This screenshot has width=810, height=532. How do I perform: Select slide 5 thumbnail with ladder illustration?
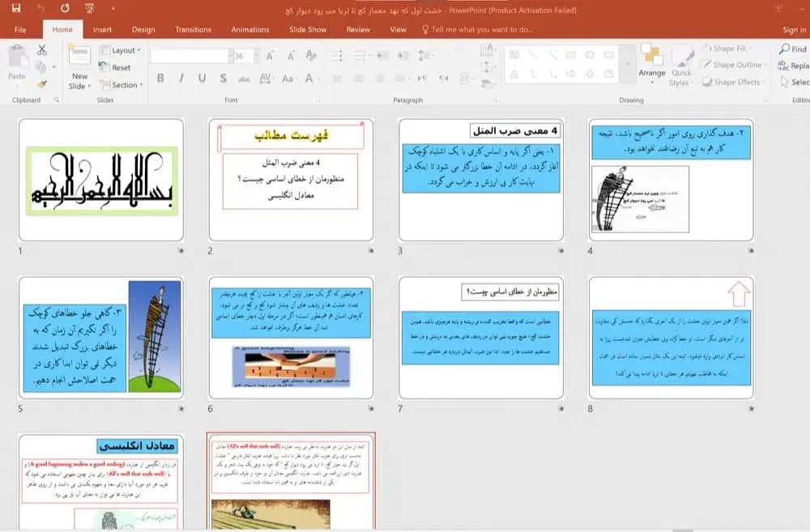pos(101,338)
